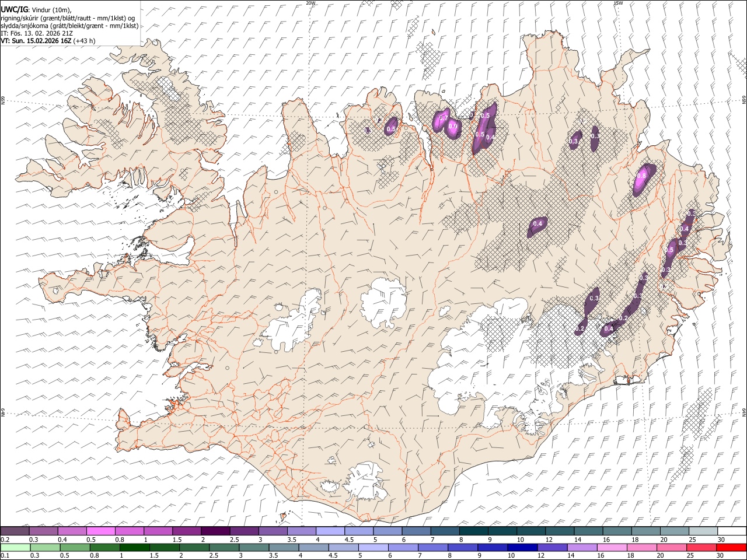Select the 'rigning/skúrir' legend description line
747x560 pixels.
pyautogui.click(x=68, y=18)
